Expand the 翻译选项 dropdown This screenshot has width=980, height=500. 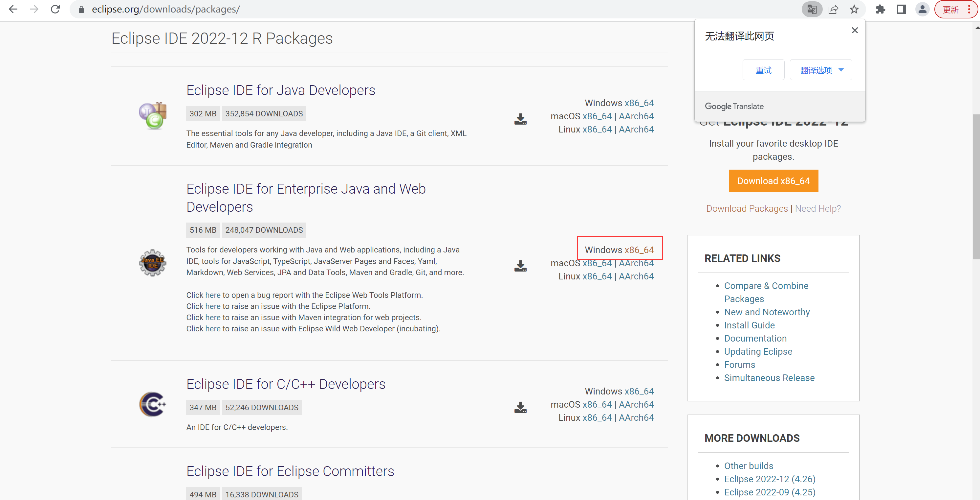(x=820, y=70)
